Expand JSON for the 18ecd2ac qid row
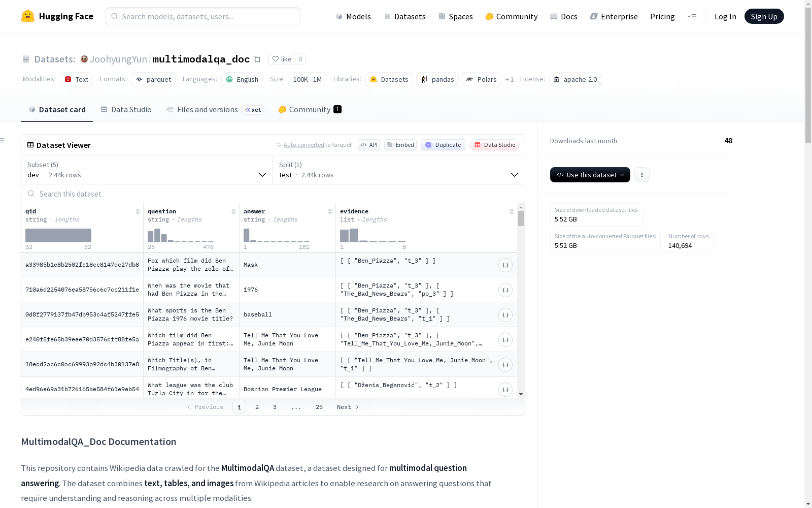 [x=505, y=365]
